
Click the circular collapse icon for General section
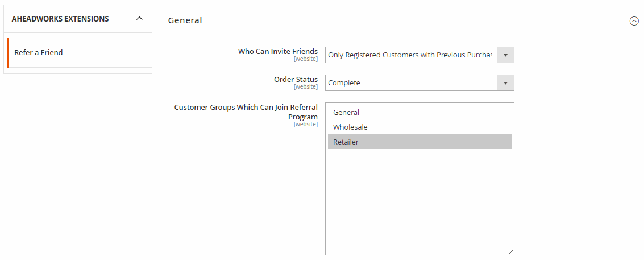coord(634,21)
